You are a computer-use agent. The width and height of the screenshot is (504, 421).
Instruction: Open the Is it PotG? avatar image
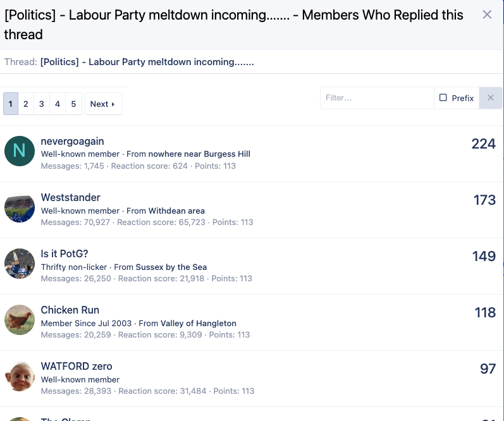point(20,264)
